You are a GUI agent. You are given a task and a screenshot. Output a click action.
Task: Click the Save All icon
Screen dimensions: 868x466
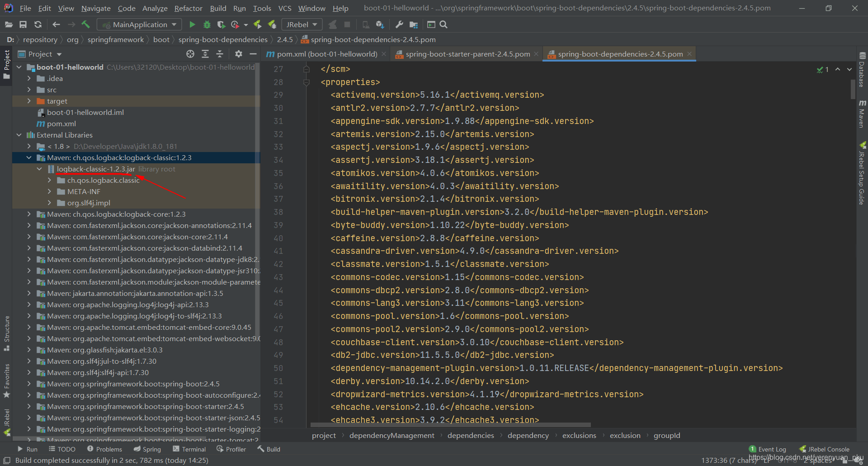(23, 24)
